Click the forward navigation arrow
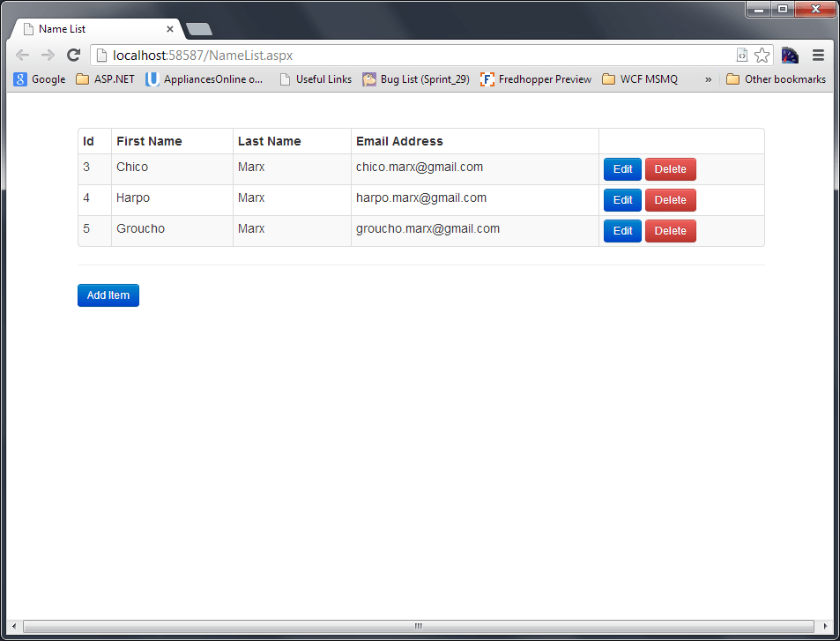Viewport: 840px width, 641px height. click(48, 55)
